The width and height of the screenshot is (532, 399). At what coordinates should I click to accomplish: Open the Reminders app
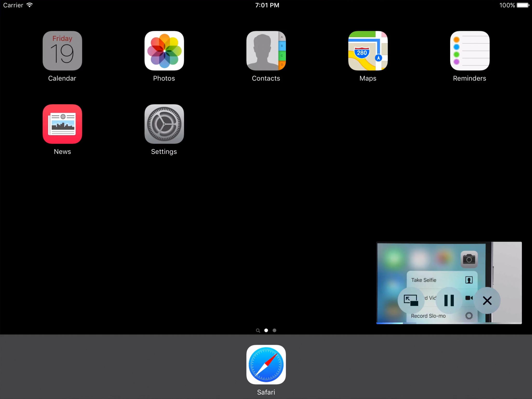click(470, 51)
